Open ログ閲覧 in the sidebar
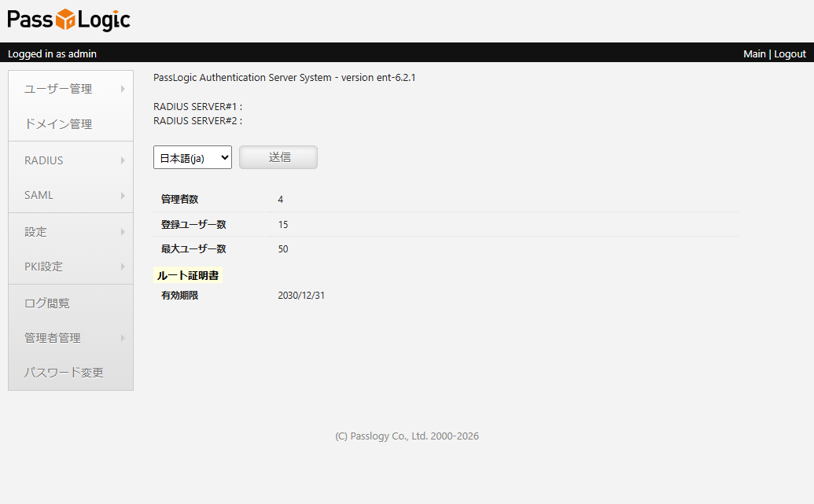This screenshot has width=814, height=504. (71, 304)
